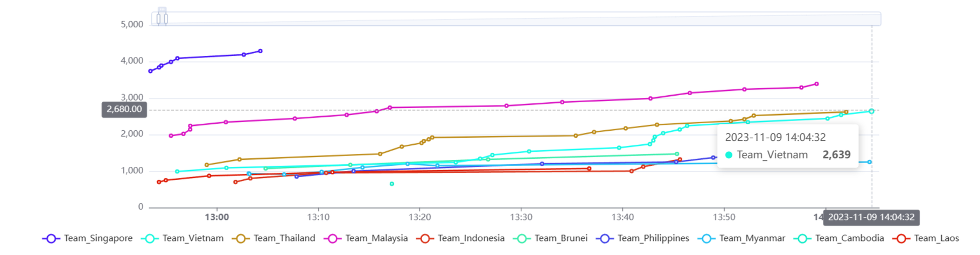The image size is (980, 255).
Task: Click the Team_Vietnam legend circle icon
Action: (x=149, y=238)
